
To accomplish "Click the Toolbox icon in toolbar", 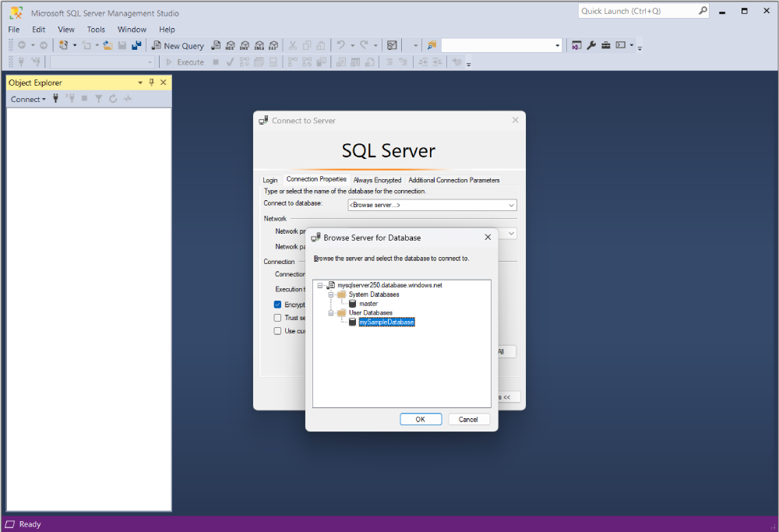I will pyautogui.click(x=605, y=46).
